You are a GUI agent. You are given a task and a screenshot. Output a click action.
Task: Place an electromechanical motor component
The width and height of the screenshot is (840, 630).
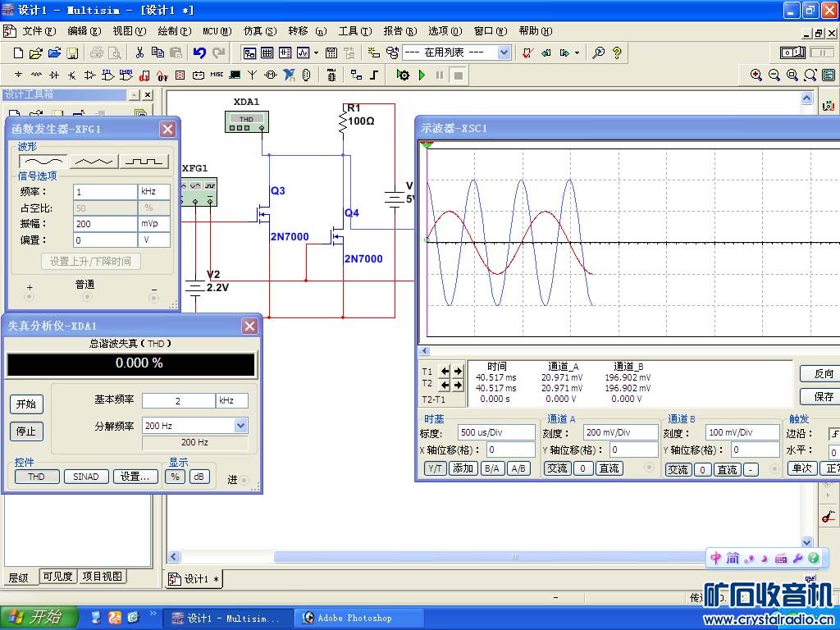[271, 75]
